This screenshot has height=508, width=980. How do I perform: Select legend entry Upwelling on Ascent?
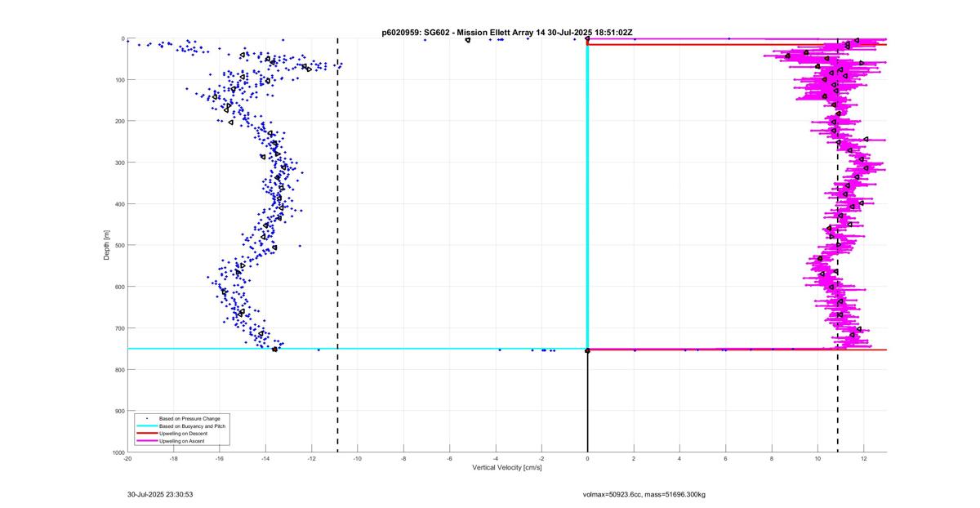[x=181, y=440]
